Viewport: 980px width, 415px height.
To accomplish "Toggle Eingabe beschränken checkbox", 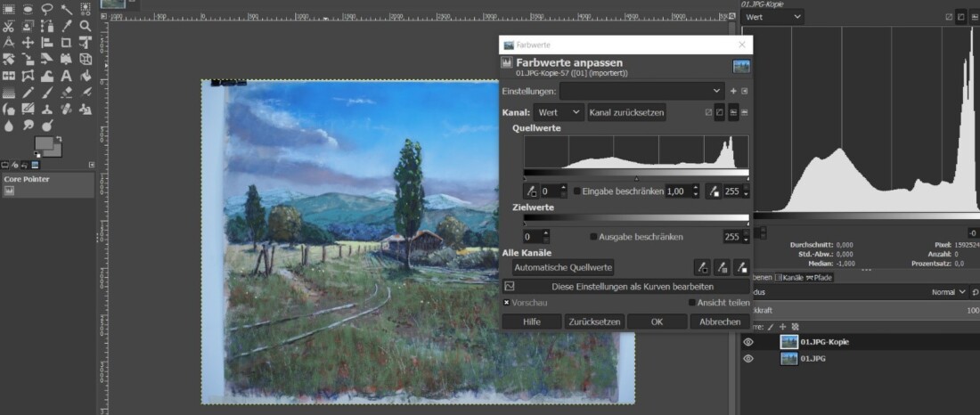I will tap(577, 191).
